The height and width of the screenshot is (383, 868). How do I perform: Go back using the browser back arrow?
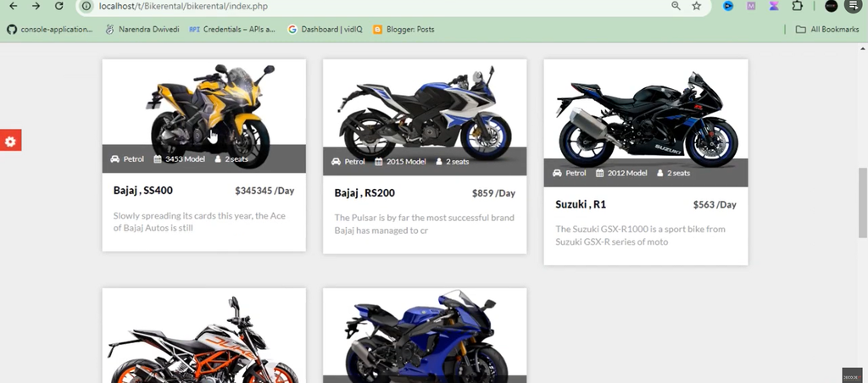click(14, 6)
